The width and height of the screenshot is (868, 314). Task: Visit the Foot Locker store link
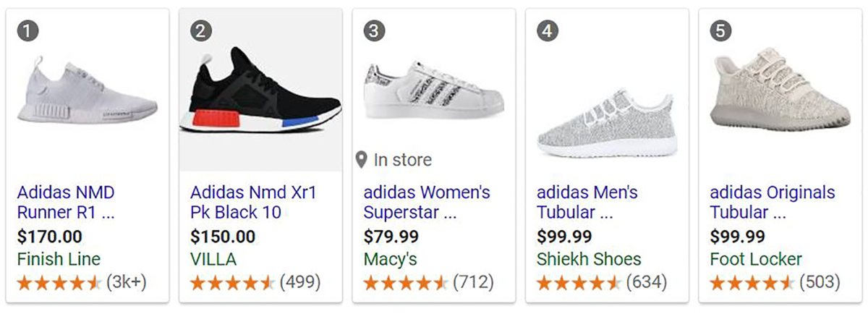pyautogui.click(x=756, y=259)
